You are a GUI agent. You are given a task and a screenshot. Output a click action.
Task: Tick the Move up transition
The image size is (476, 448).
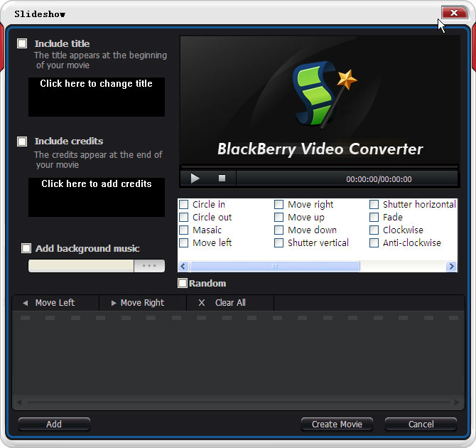click(278, 217)
